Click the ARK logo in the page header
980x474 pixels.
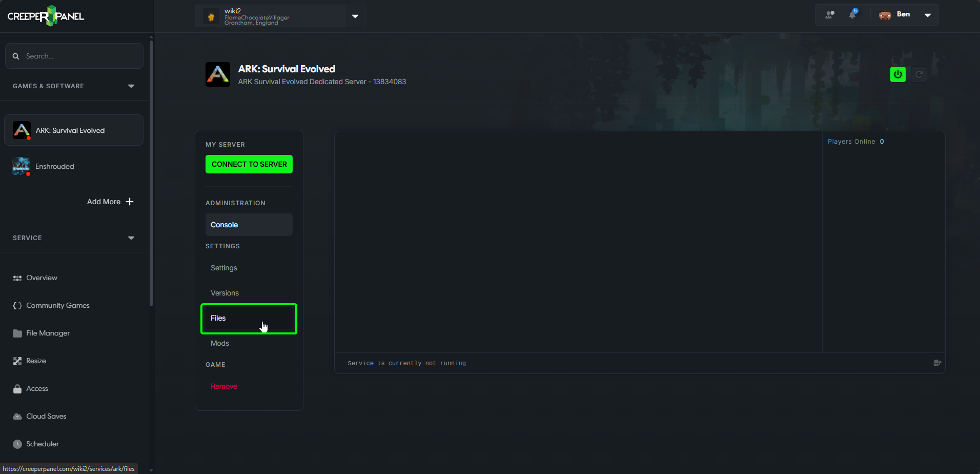(x=218, y=74)
